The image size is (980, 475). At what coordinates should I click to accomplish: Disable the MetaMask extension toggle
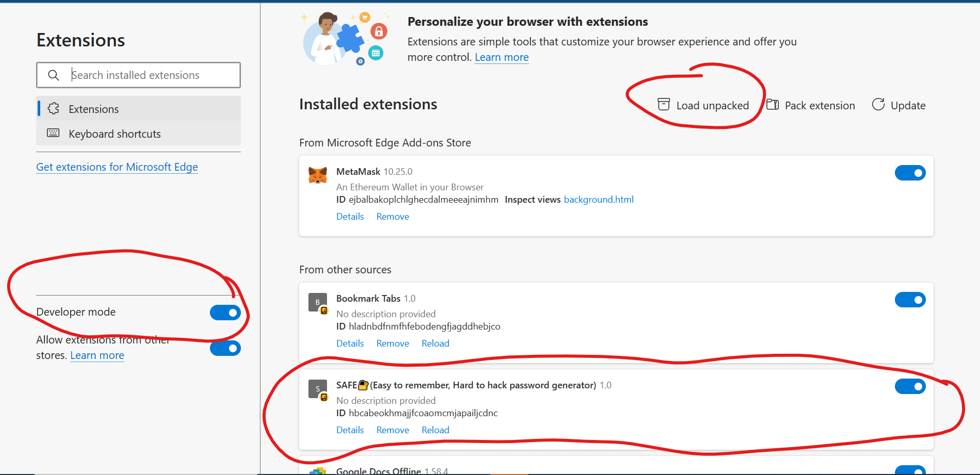(x=910, y=173)
